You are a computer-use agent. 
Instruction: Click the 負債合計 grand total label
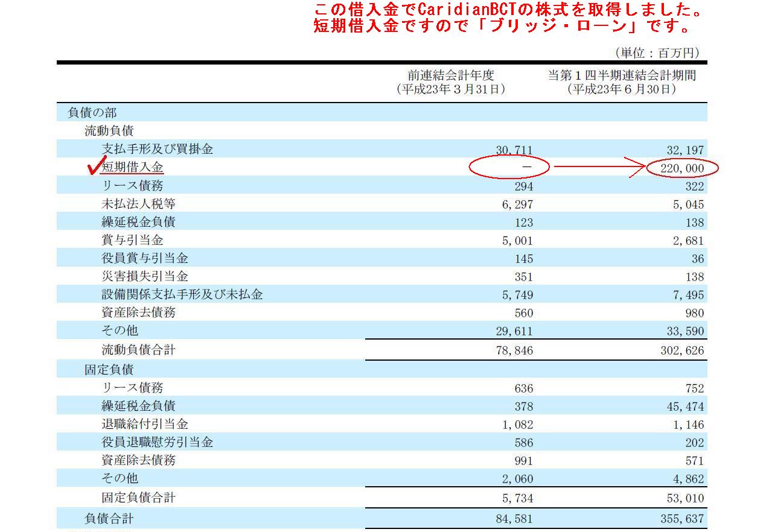tap(109, 518)
